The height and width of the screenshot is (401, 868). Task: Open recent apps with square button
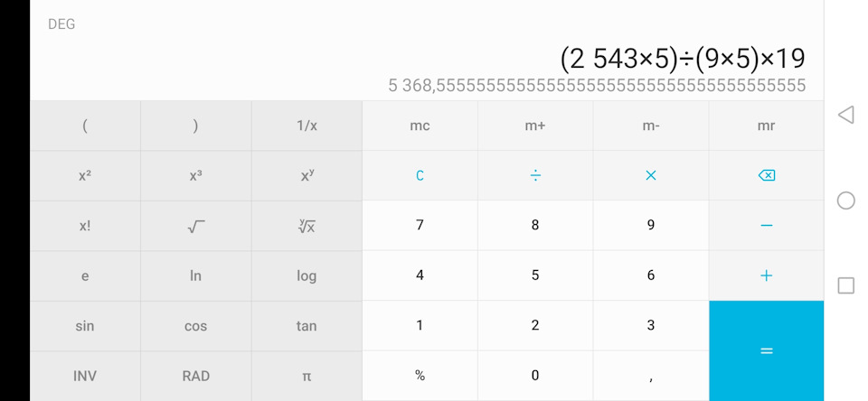[x=845, y=285]
